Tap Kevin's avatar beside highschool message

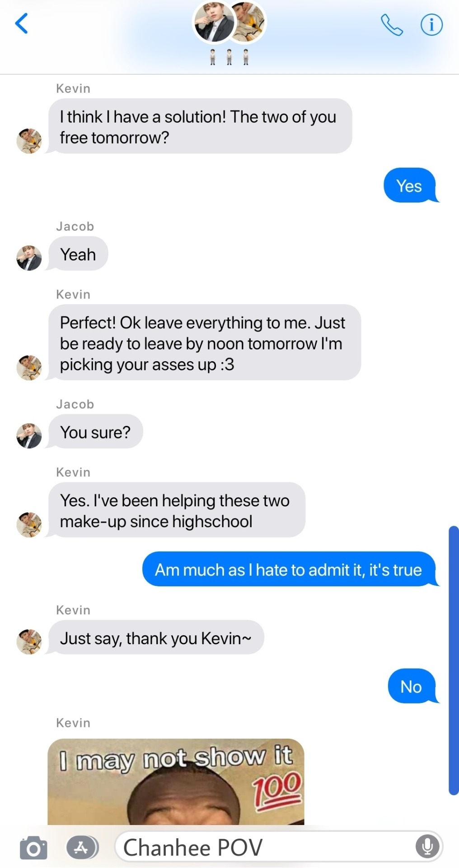[x=29, y=525]
